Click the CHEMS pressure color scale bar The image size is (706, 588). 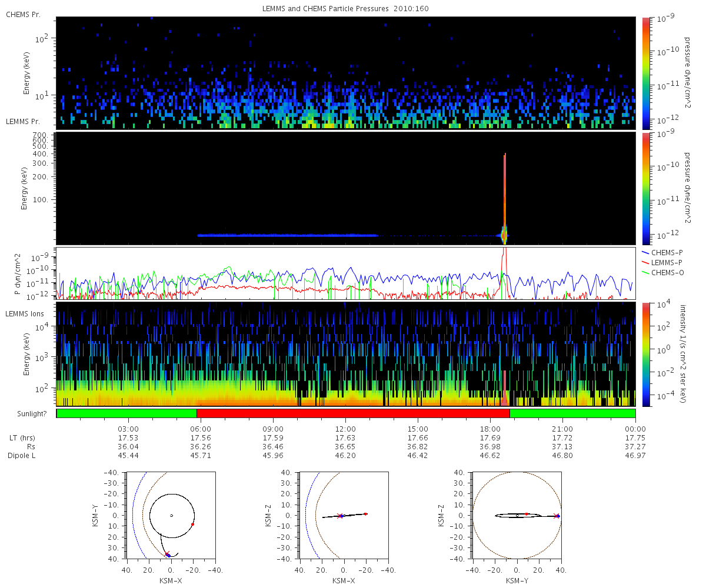[645, 73]
